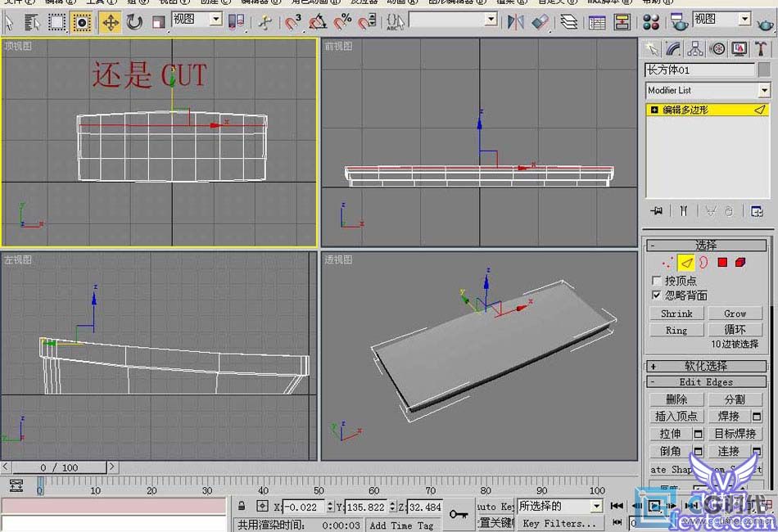Viewport: 778px width, 532px height.
Task: Click the Shrink button
Action: [676, 313]
